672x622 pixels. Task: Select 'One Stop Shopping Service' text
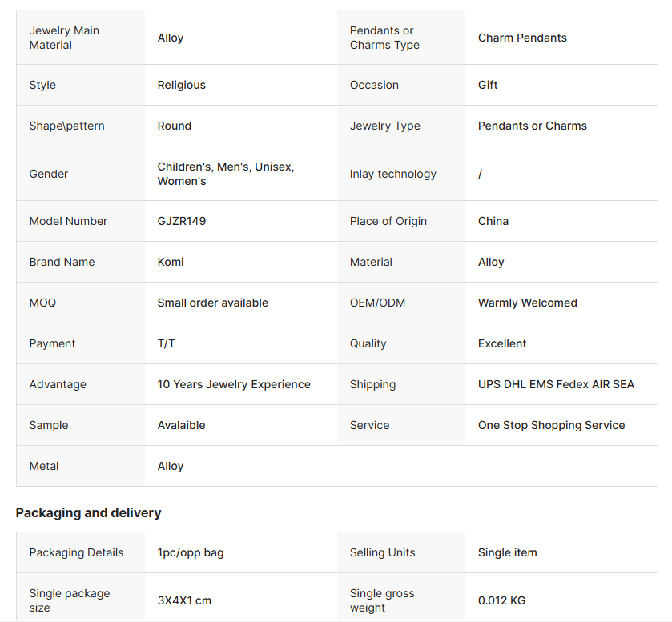551,425
